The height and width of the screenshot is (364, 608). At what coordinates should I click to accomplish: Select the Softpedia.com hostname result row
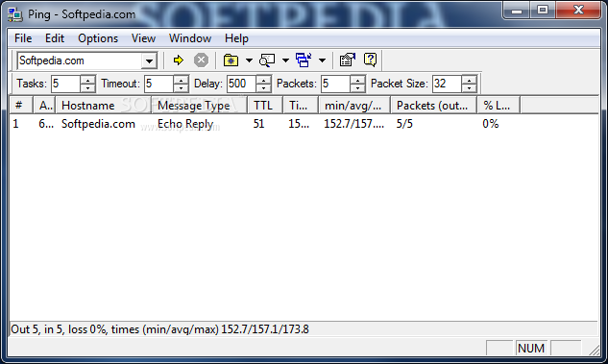click(x=99, y=124)
